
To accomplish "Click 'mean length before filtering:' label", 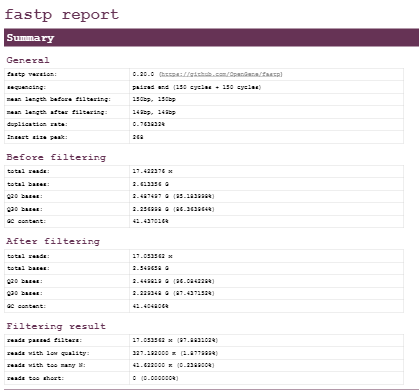I will (x=59, y=99).
